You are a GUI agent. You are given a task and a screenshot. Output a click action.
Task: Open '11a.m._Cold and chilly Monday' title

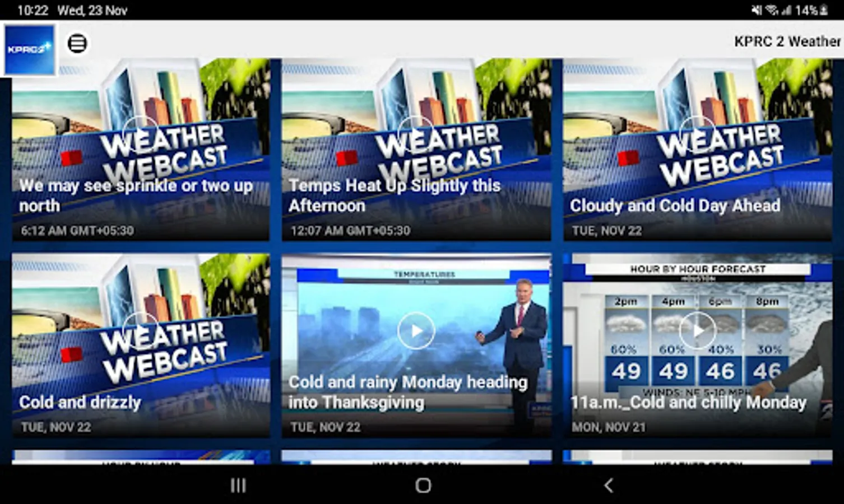pos(688,402)
